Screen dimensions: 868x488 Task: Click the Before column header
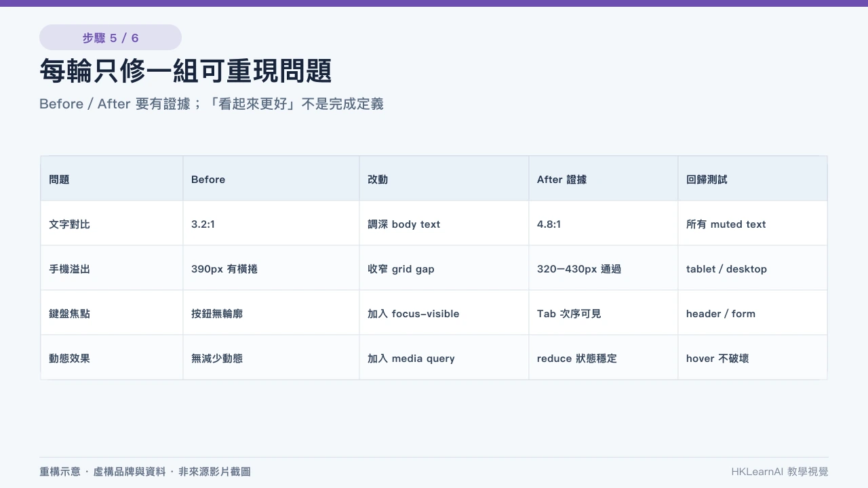tap(271, 179)
